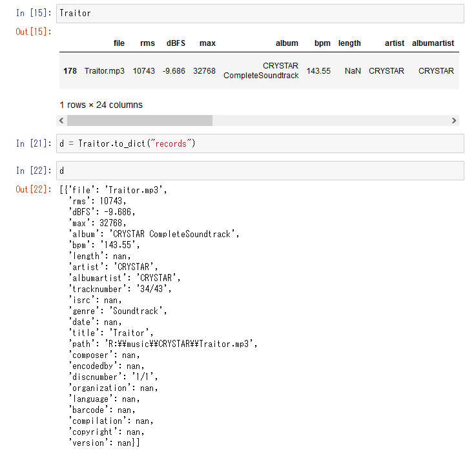Click the 'discnumber': '1/1' output line
The height and width of the screenshot is (453, 476).
pos(113,377)
